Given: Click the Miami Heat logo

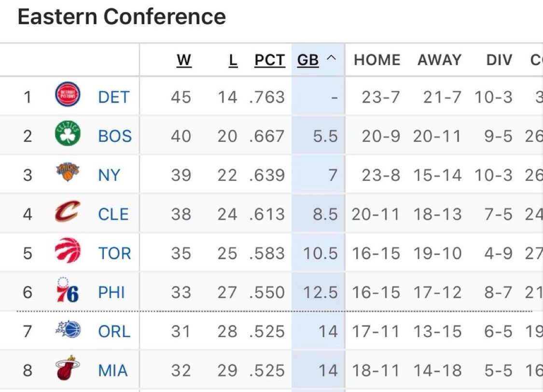Looking at the screenshot, I should click(x=68, y=369).
